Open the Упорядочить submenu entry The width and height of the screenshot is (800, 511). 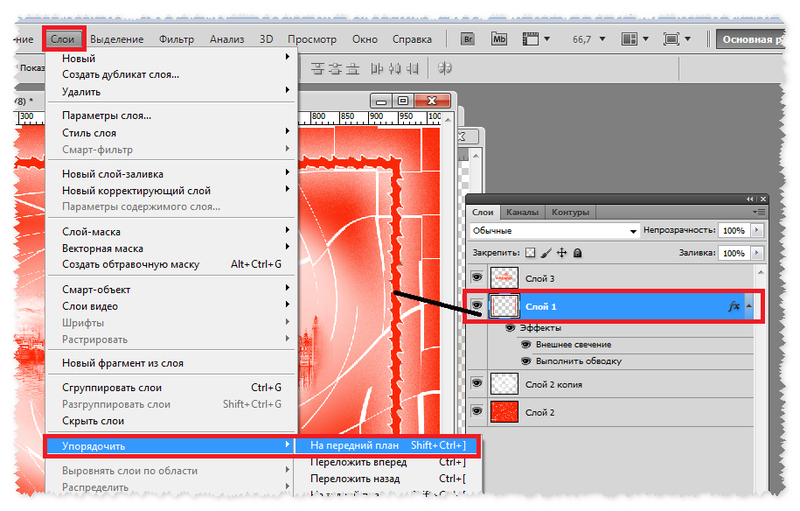pos(171,446)
